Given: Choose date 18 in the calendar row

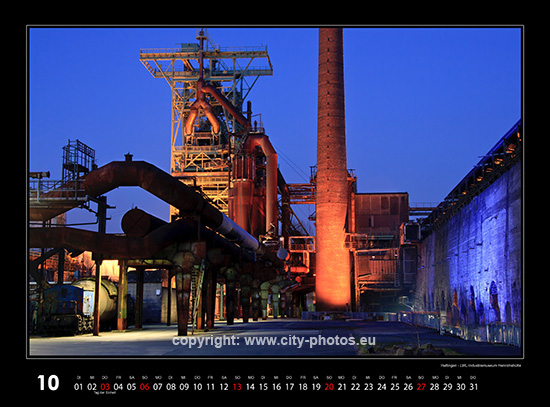Looking at the screenshot, I should coord(303,387).
